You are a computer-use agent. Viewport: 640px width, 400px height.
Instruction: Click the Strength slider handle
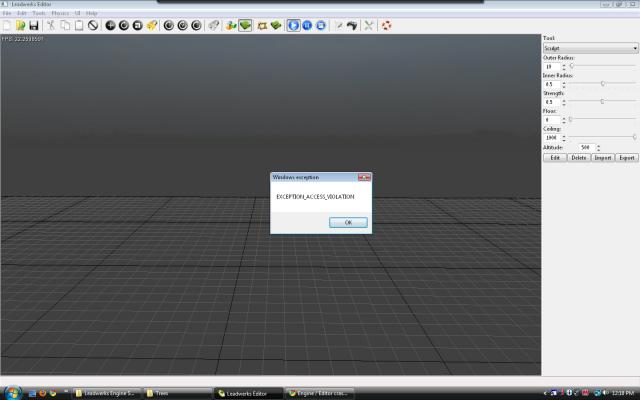[602, 101]
